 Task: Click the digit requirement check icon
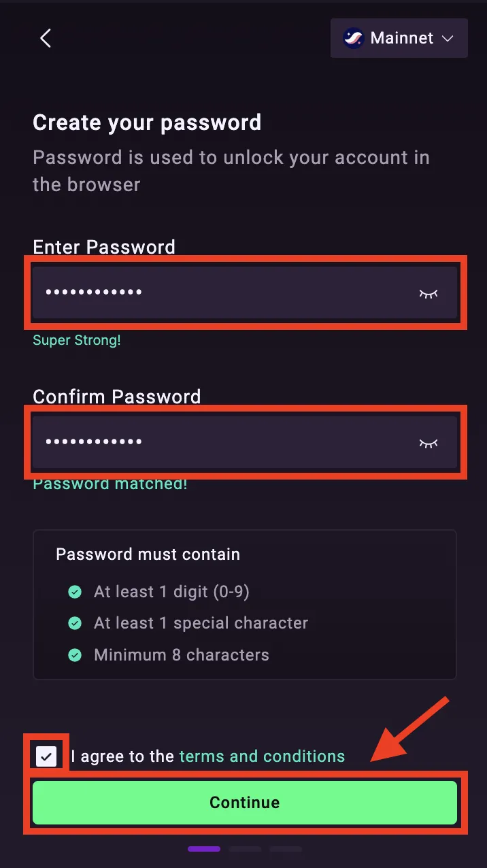tap(75, 592)
